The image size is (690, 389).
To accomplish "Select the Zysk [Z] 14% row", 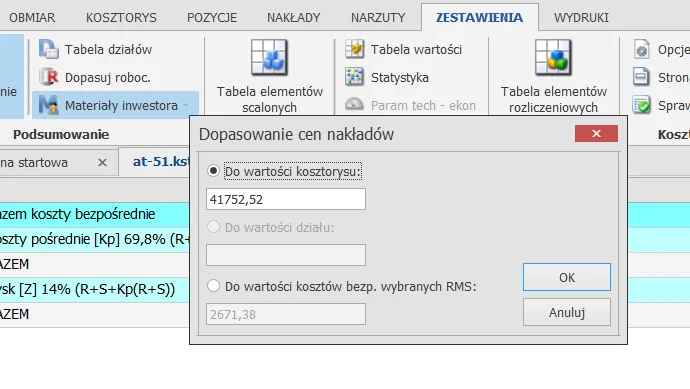I will pos(95,290).
